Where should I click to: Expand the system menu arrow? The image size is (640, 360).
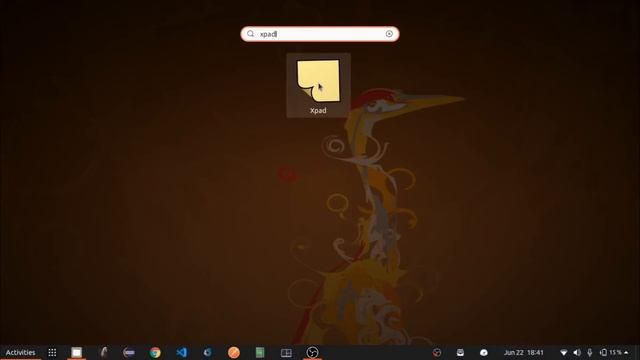tap(627, 352)
